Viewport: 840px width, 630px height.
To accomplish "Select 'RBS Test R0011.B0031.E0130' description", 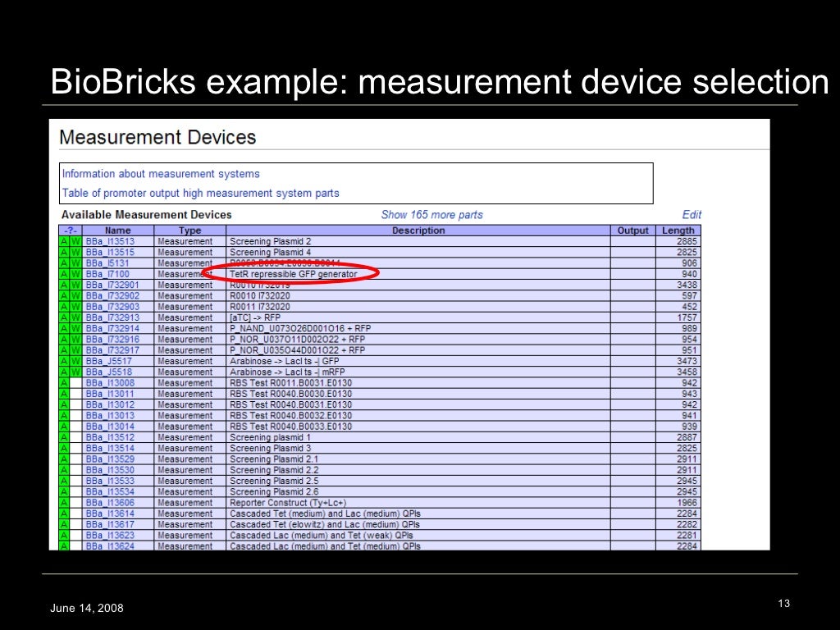I will tap(291, 383).
